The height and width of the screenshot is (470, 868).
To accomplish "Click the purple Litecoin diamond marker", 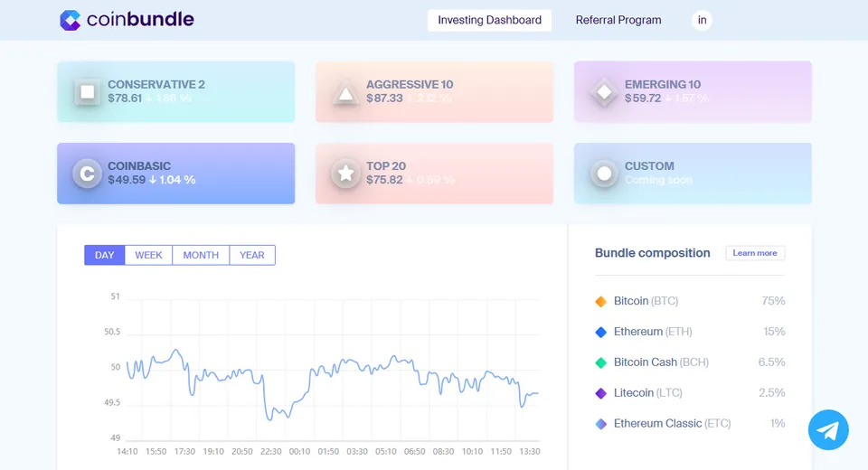I will point(600,393).
